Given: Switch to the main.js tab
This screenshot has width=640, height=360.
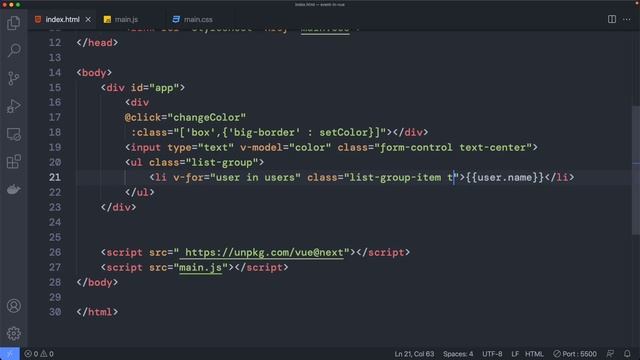Looking at the screenshot, I should [x=127, y=19].
